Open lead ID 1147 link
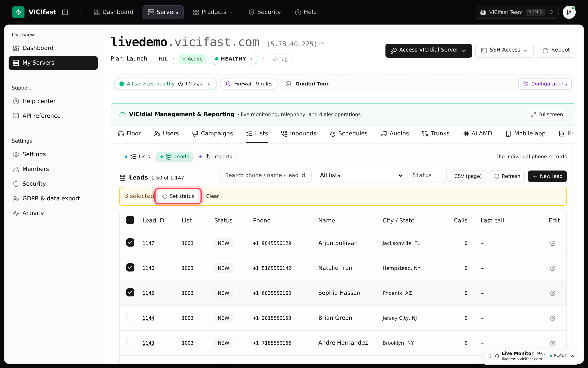588x368 pixels. pos(148,243)
